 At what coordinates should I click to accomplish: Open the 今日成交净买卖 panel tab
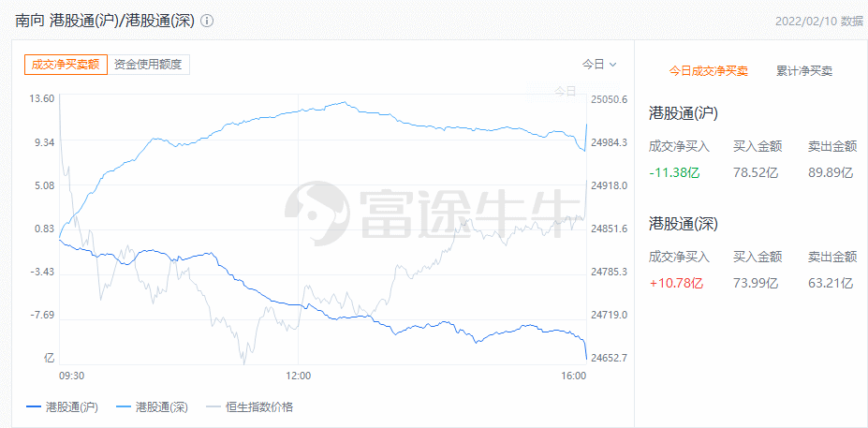coord(709,71)
